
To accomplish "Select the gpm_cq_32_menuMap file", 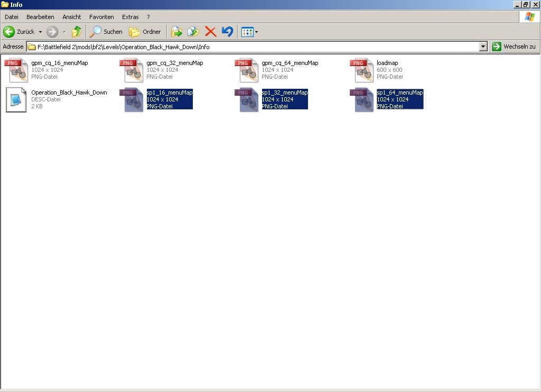I will pyautogui.click(x=174, y=63).
